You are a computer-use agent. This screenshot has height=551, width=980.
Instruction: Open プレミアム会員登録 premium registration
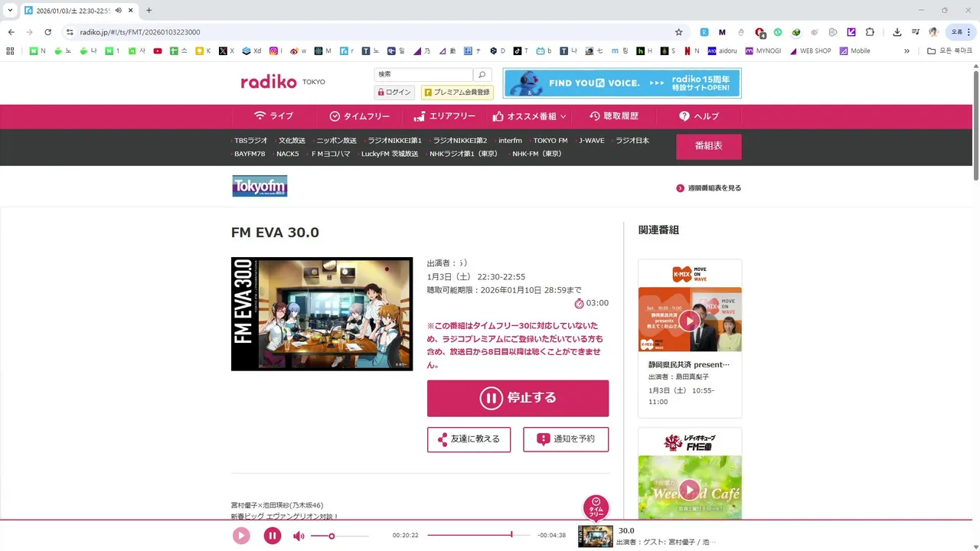pos(457,93)
